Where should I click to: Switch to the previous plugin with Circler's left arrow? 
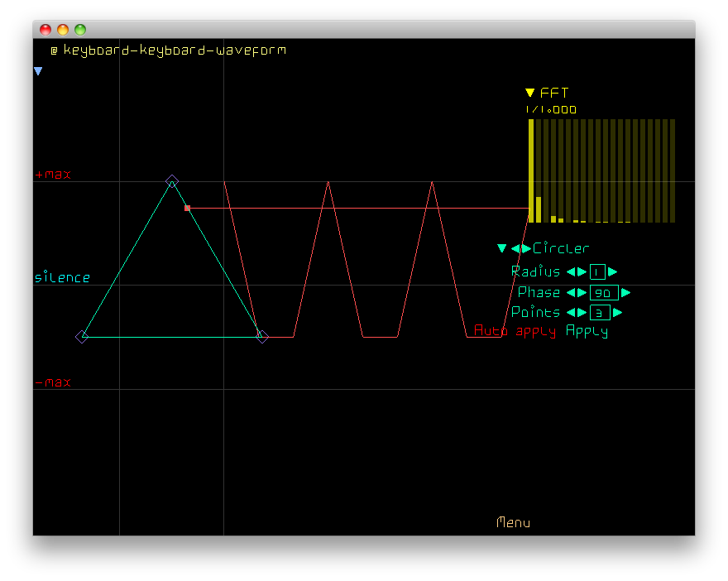pos(515,248)
